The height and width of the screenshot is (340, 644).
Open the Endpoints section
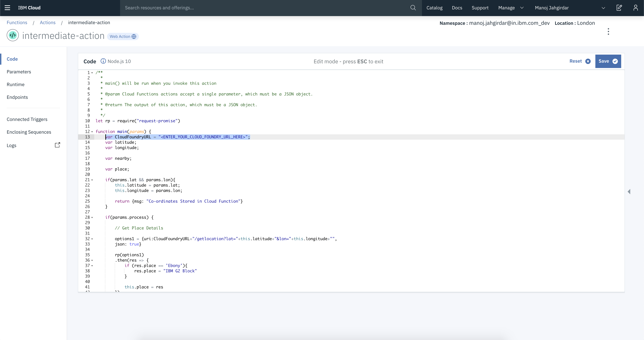pos(17,97)
